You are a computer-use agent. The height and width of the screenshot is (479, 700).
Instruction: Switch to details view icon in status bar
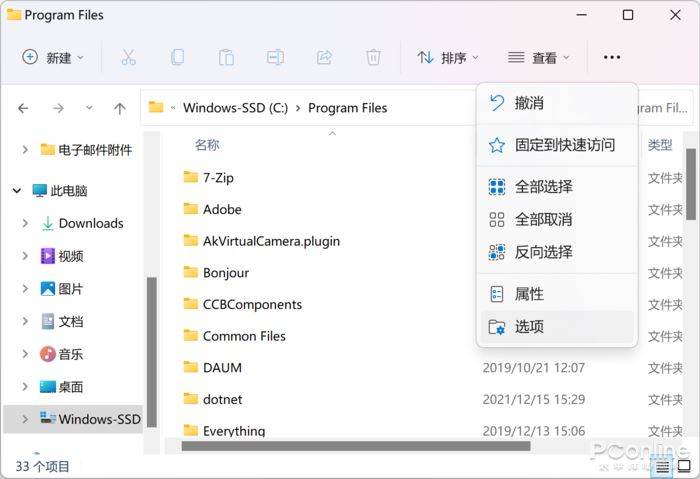tap(662, 467)
